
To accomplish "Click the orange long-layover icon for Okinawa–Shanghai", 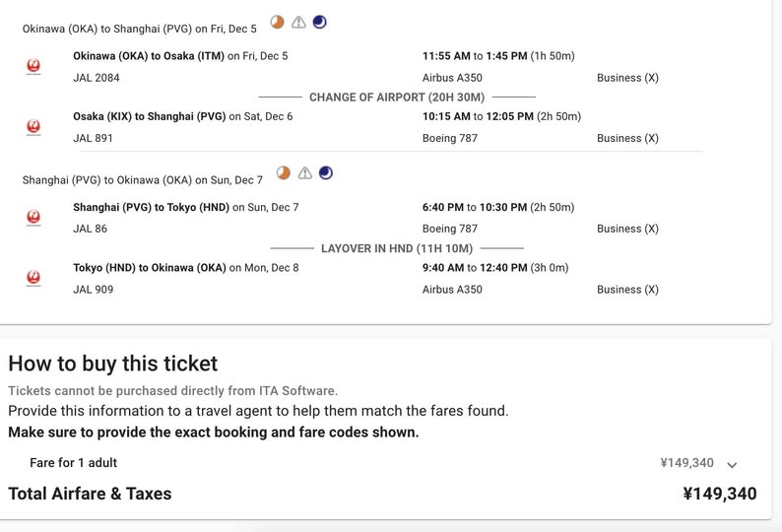I will (x=278, y=22).
